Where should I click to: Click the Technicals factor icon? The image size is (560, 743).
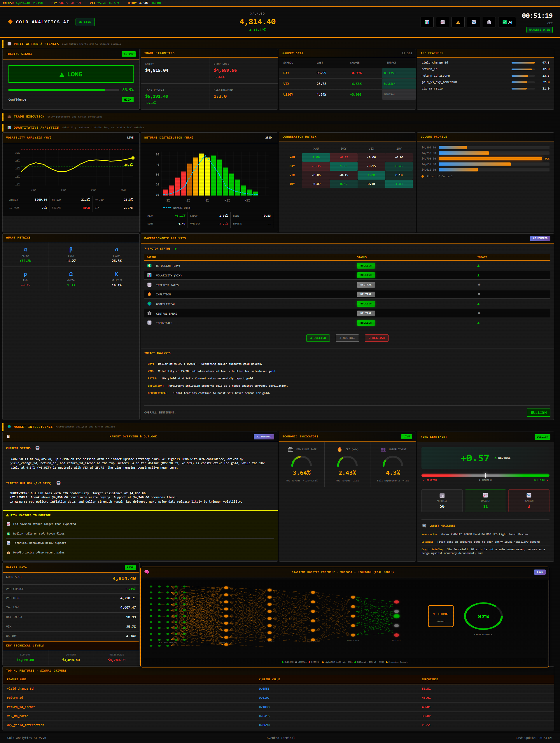pyautogui.click(x=150, y=323)
